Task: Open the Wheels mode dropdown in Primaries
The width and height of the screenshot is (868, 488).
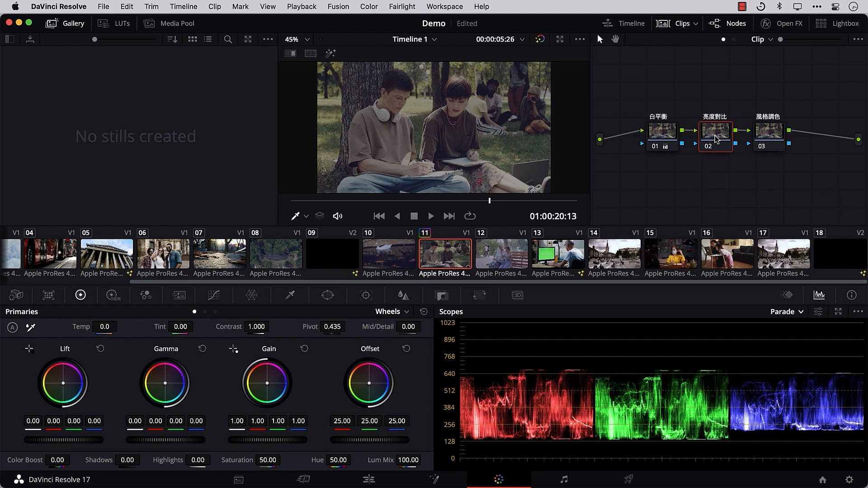Action: coord(392,311)
